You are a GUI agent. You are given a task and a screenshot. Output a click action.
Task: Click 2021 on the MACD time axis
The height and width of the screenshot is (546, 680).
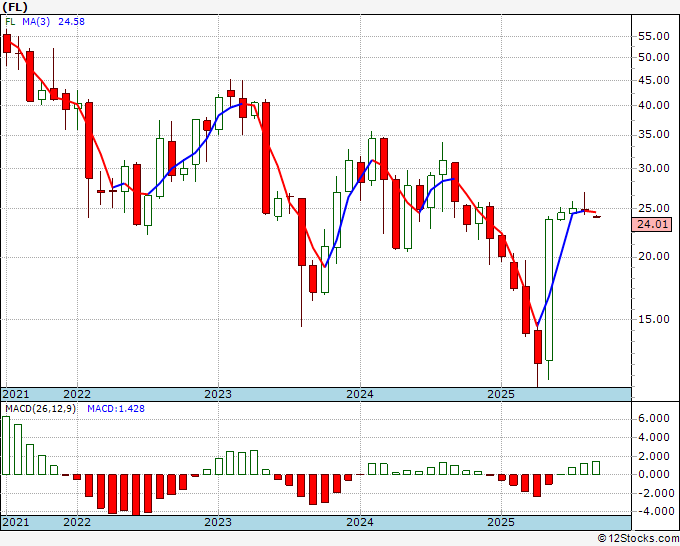(16, 522)
